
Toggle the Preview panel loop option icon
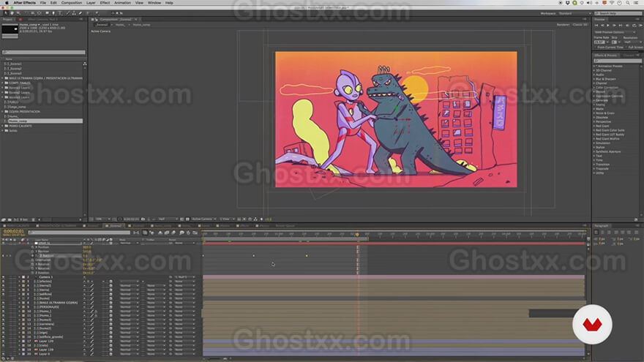[634, 26]
